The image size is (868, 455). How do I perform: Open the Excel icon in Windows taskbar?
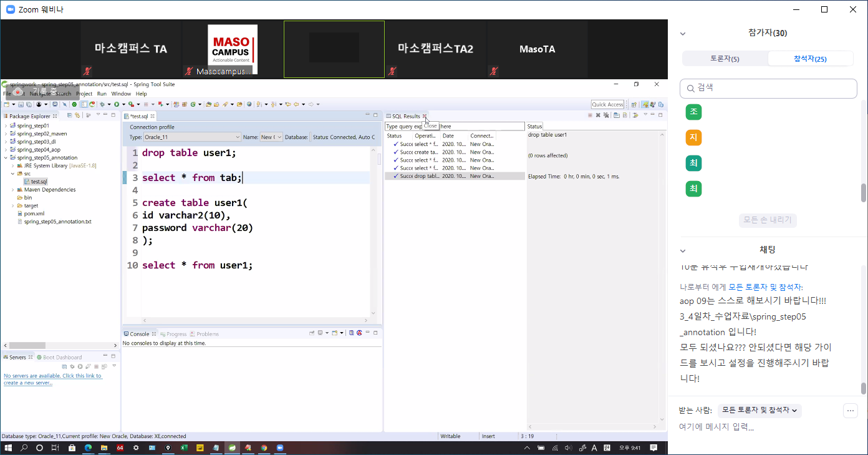pyautogui.click(x=184, y=448)
